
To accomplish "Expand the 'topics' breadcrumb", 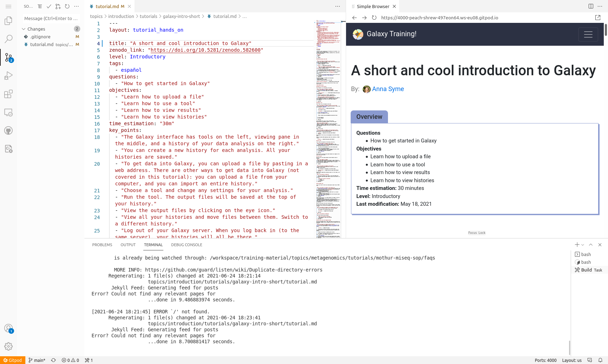I will (x=96, y=16).
